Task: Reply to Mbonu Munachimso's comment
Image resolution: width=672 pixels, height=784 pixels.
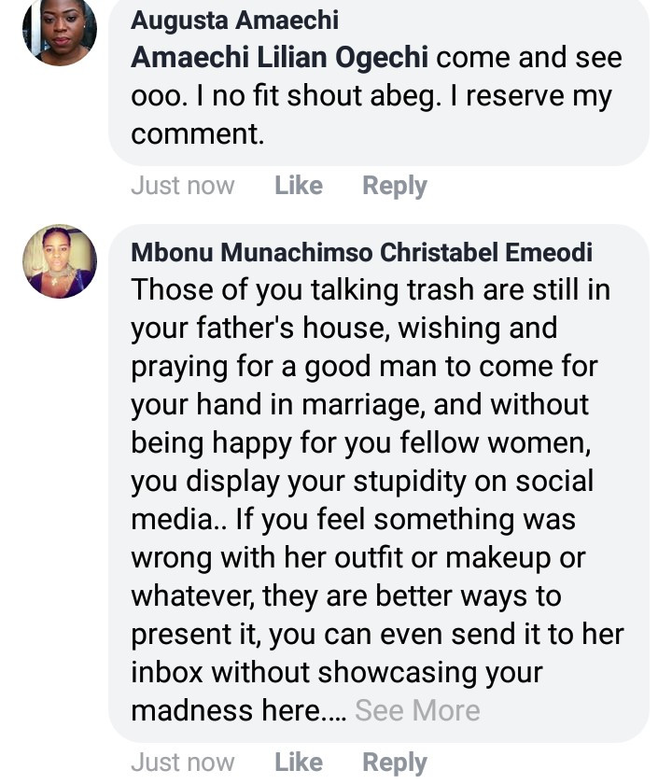Action: 394,763
